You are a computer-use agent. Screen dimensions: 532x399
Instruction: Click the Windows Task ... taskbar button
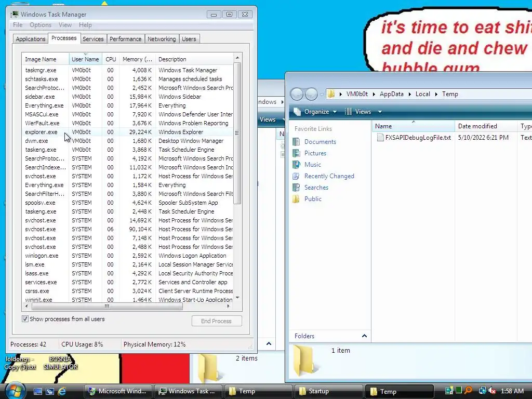pyautogui.click(x=188, y=391)
